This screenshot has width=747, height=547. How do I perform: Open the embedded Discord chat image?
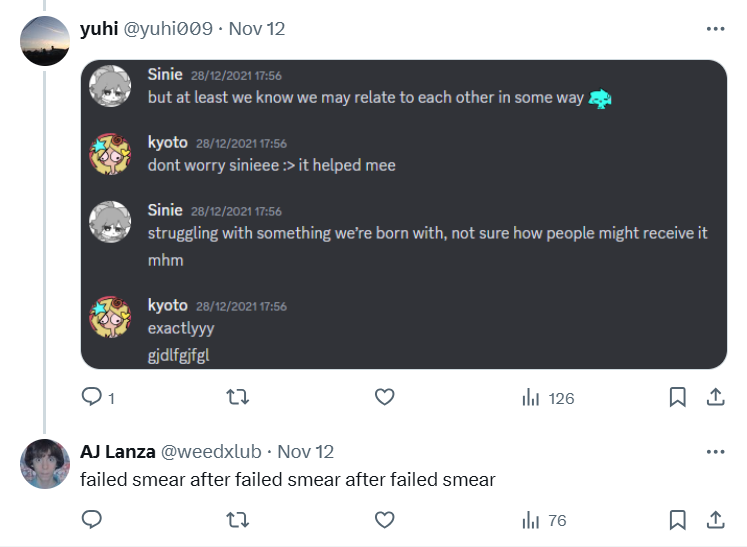coord(404,214)
